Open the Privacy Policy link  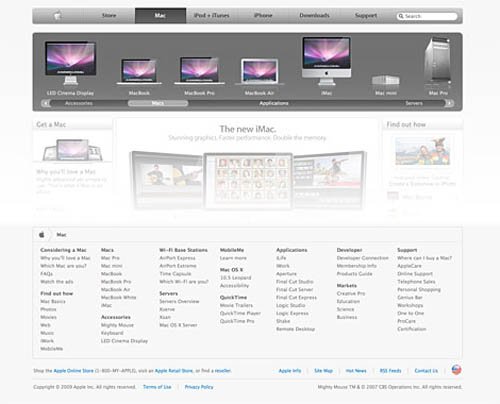(x=199, y=387)
